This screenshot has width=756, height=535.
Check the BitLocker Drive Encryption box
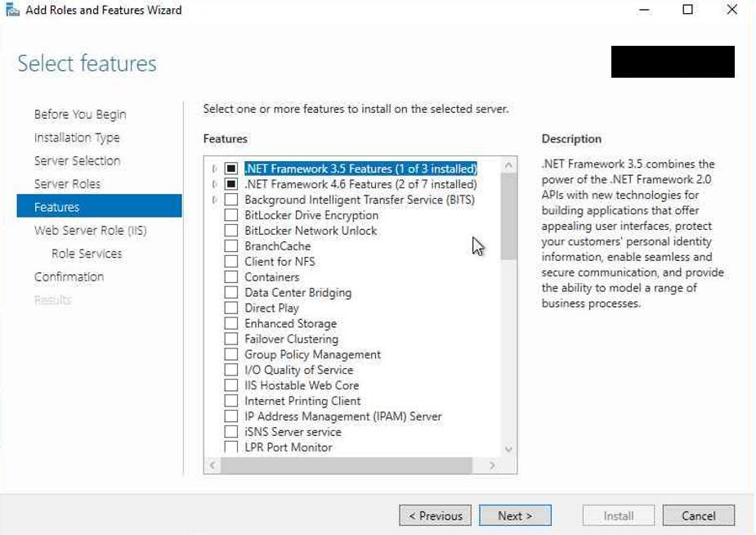tap(231, 215)
